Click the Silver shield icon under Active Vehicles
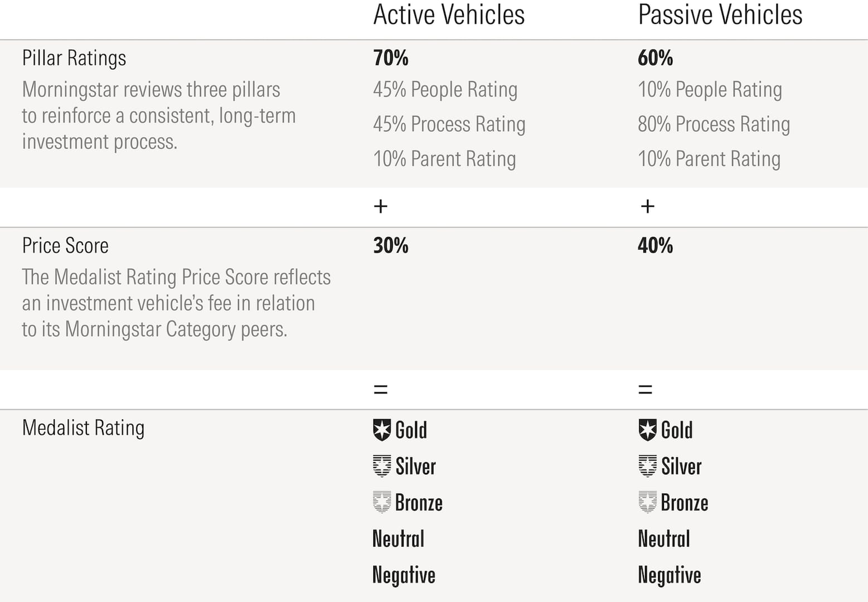Image resolution: width=868 pixels, height=602 pixels. [x=382, y=466]
